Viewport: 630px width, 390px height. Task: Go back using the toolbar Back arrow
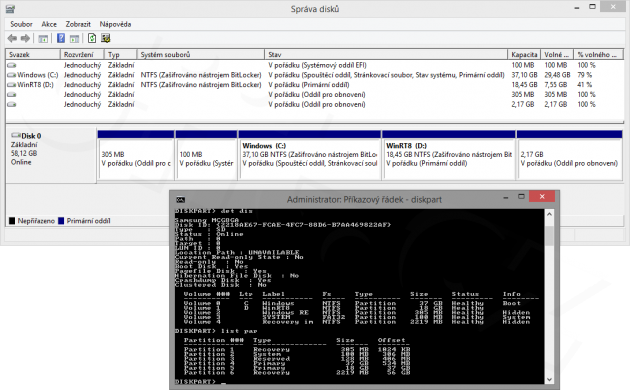(12, 38)
